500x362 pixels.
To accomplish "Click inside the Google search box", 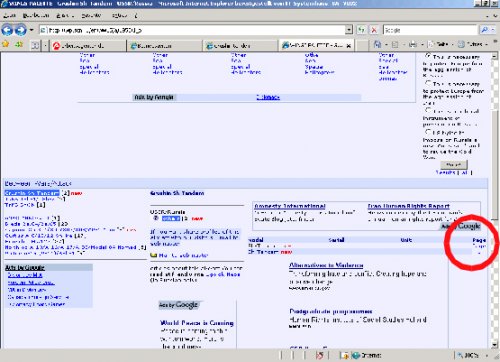I will 430,30.
